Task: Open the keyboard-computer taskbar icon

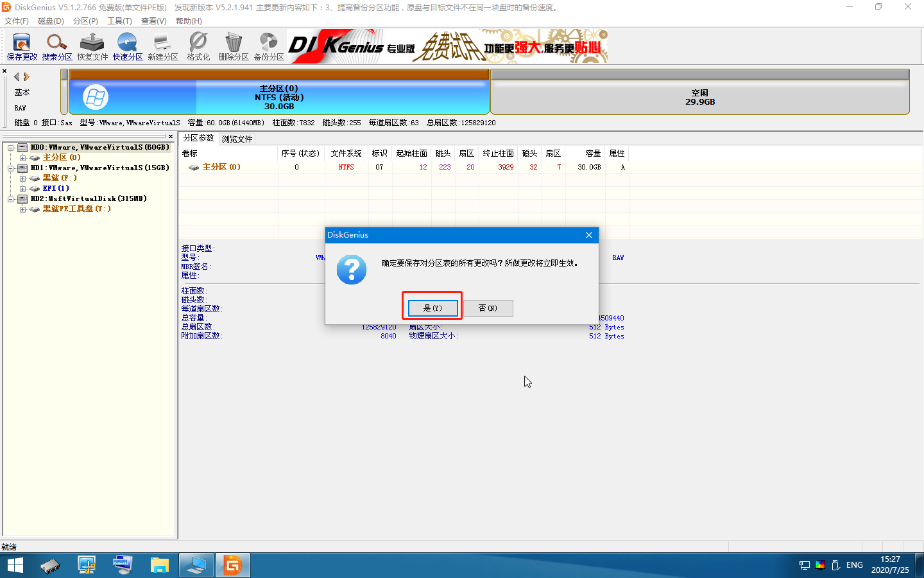Action: tap(123, 565)
